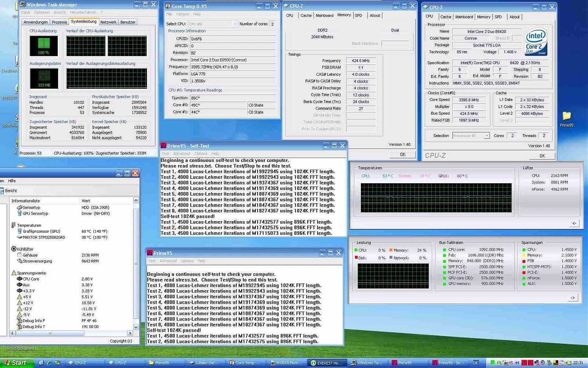The width and height of the screenshot is (588, 368).
Task: Open the Processor #1 Selection dropdown in CPU-Z
Action: pyautogui.click(x=487, y=136)
